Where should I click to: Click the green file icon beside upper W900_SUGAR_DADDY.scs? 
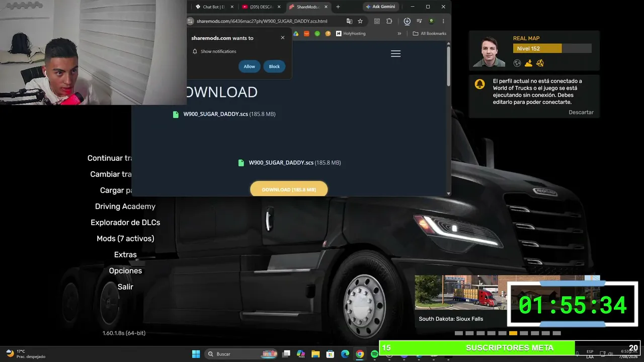click(x=176, y=114)
